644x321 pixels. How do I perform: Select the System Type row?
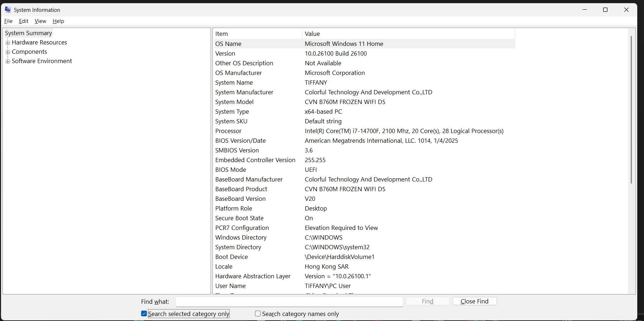click(x=365, y=112)
